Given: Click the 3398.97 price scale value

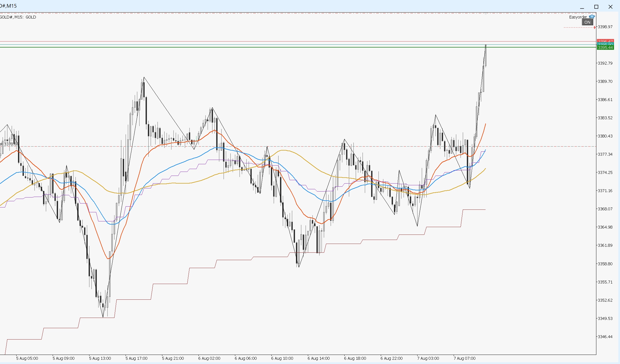Looking at the screenshot, I should pos(605,27).
